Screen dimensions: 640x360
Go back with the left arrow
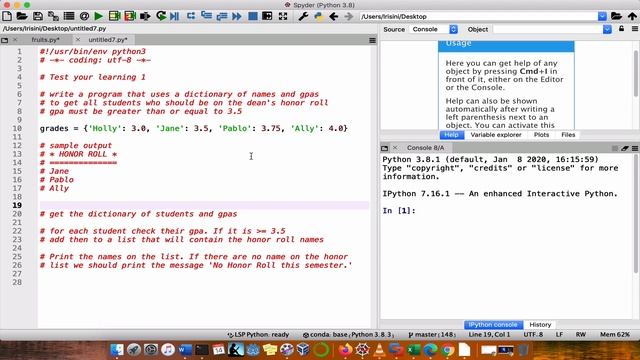coord(333,16)
